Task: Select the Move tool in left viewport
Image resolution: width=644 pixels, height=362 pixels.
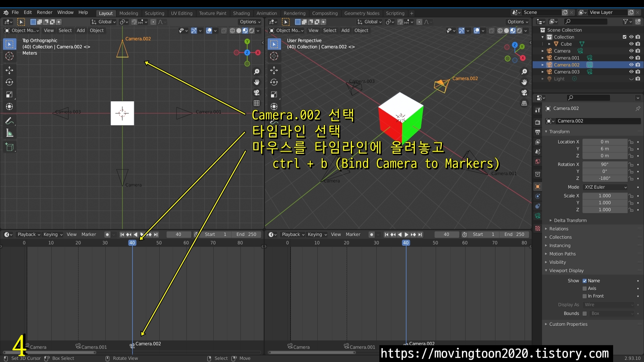Action: (9, 70)
